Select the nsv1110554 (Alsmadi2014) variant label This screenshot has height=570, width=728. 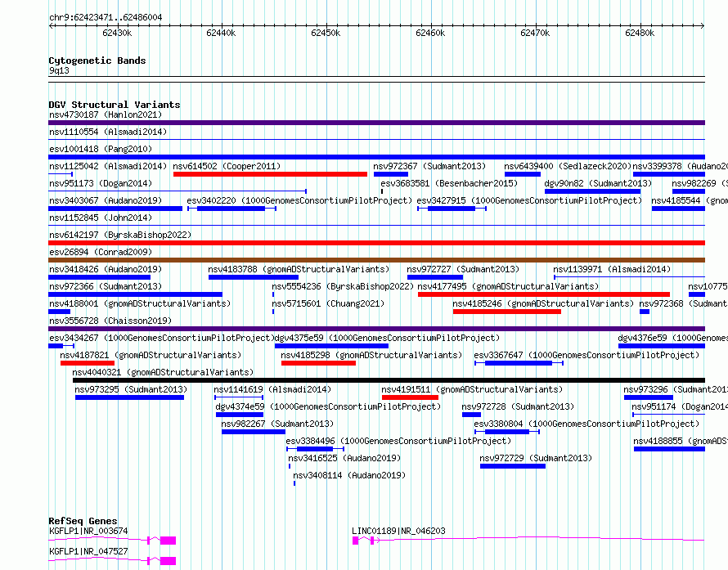tap(108, 132)
